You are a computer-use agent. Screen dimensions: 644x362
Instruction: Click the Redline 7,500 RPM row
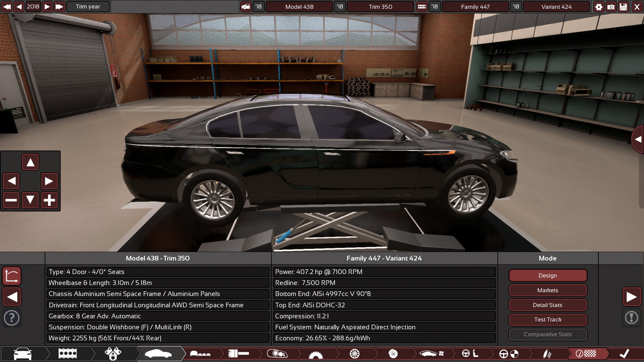[x=384, y=283]
